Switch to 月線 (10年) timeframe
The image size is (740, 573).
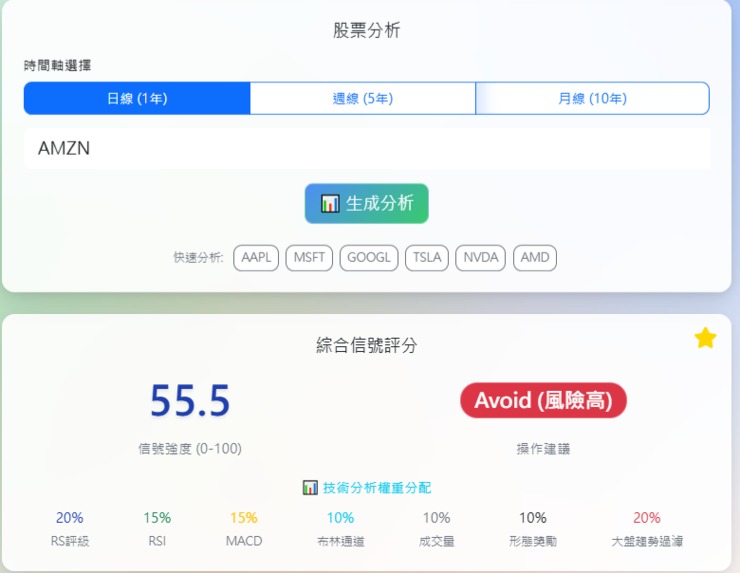click(592, 98)
